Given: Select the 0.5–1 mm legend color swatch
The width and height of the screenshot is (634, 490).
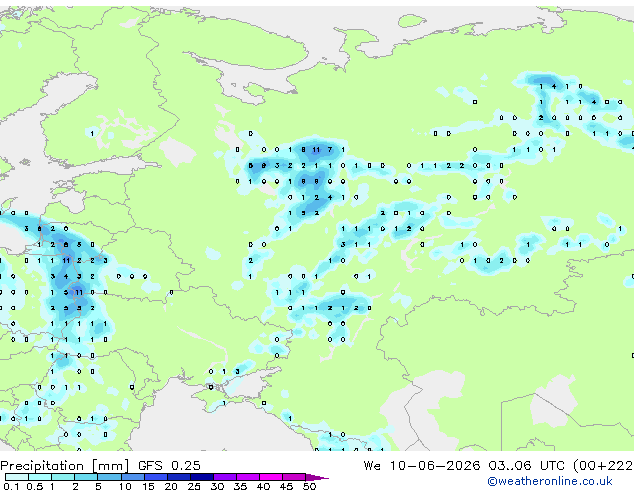Looking at the screenshot, I should point(40,477).
